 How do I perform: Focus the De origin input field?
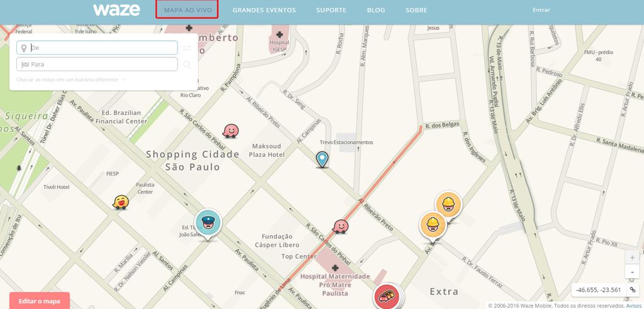point(97,48)
